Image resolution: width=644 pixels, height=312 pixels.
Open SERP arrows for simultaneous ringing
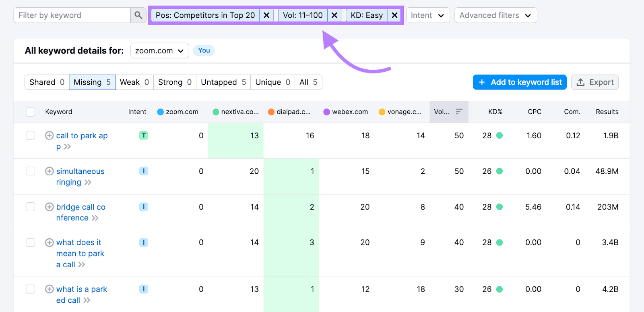tap(88, 182)
